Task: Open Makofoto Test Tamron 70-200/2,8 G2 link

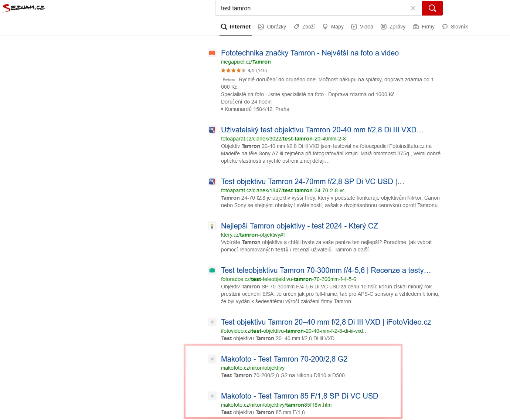Action: click(x=284, y=359)
